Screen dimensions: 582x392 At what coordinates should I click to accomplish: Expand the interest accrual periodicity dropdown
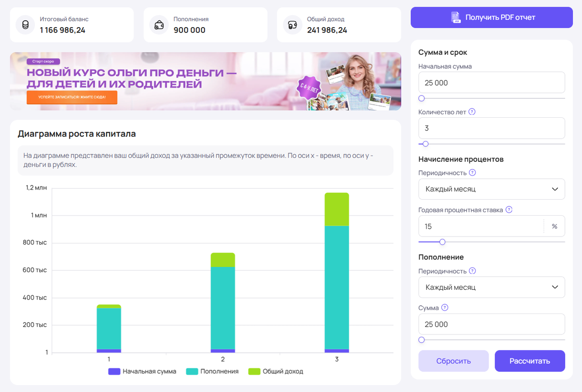pyautogui.click(x=492, y=189)
